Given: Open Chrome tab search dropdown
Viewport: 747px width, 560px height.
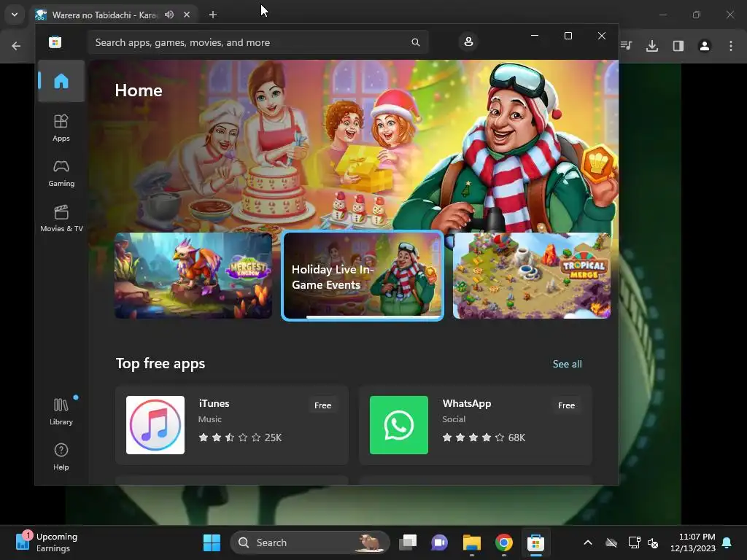Looking at the screenshot, I should (x=15, y=15).
